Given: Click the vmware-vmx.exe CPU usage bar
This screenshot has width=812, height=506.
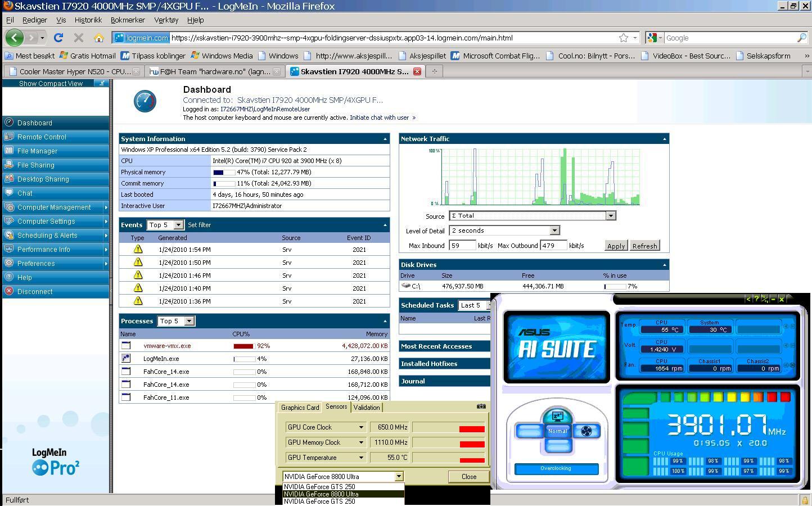Looking at the screenshot, I should click(x=244, y=346).
